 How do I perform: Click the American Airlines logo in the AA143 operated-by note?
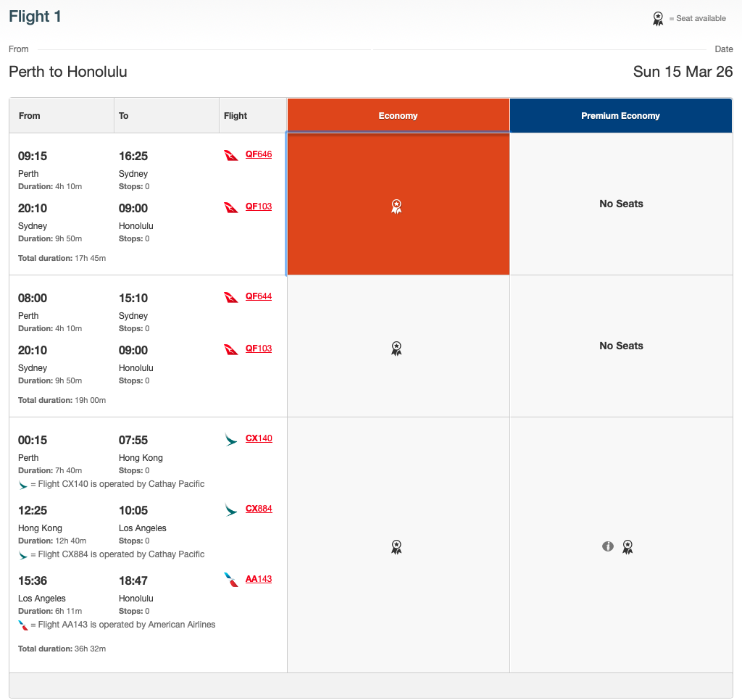[x=22, y=625]
